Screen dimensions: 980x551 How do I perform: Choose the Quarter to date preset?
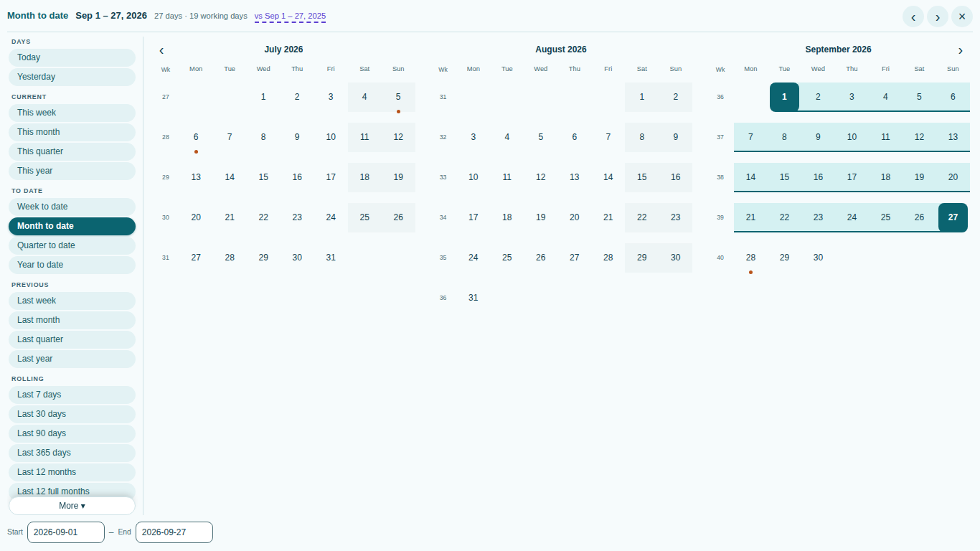(x=72, y=245)
